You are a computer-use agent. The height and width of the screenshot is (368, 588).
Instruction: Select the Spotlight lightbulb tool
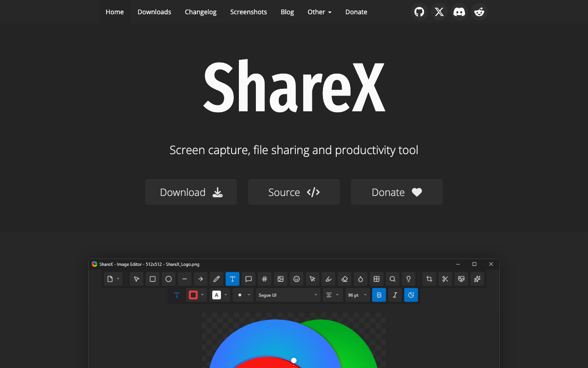pos(408,279)
